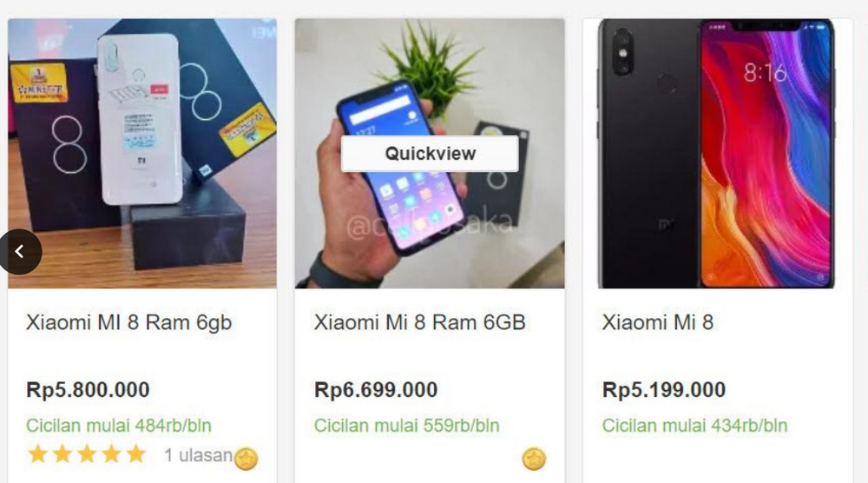This screenshot has height=483, width=868.
Task: Open the white Xiaomi phone box photo
Action: (x=142, y=154)
